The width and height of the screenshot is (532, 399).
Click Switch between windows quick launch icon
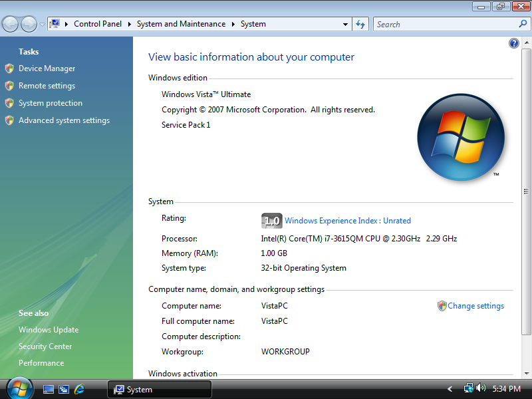coord(64,389)
